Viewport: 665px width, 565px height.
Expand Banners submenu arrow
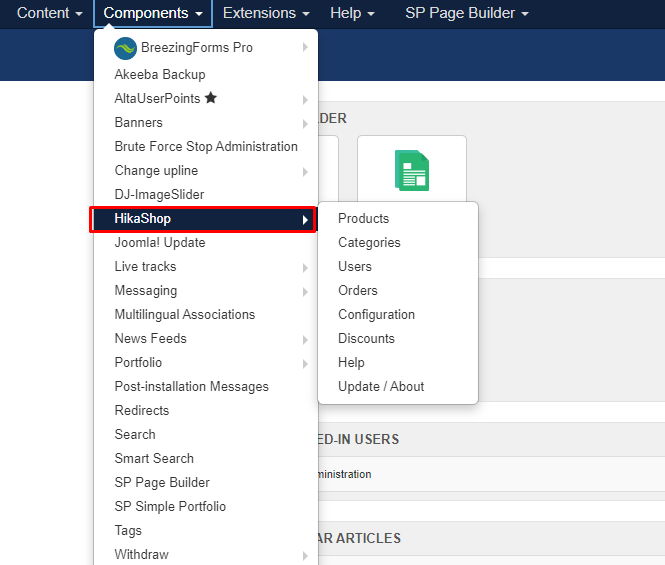tap(305, 124)
